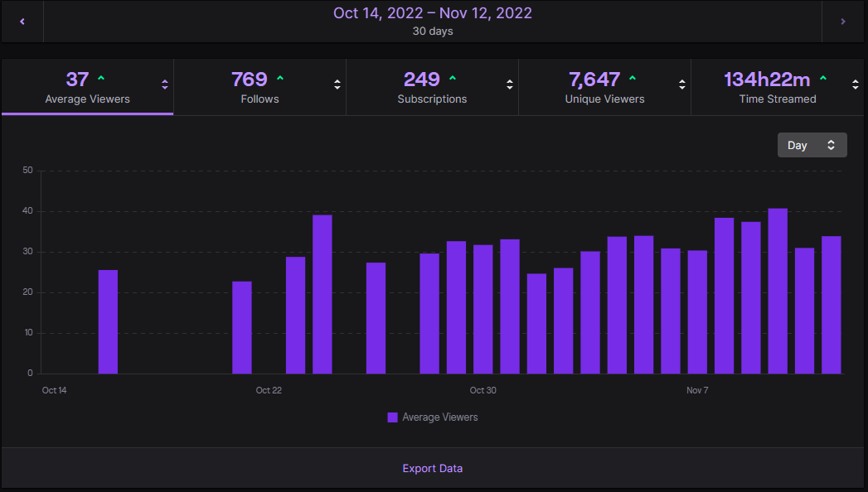Open metric selector arrows on Subscriptions
The height and width of the screenshot is (492, 868).
(509, 84)
